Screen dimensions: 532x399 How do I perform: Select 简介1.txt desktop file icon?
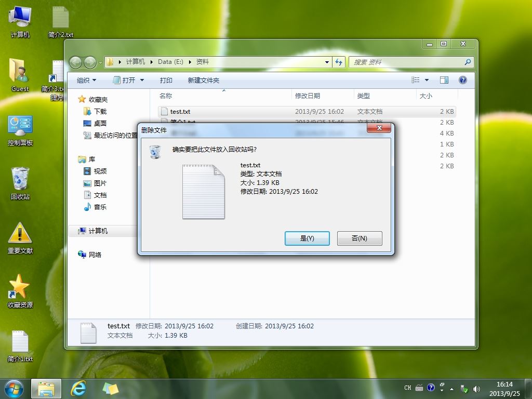pyautogui.click(x=20, y=346)
